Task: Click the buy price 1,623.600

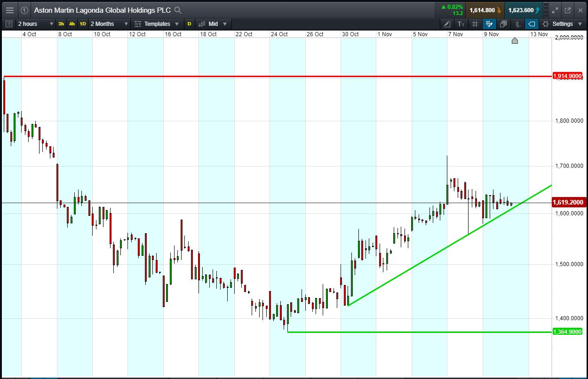Action: [x=524, y=10]
